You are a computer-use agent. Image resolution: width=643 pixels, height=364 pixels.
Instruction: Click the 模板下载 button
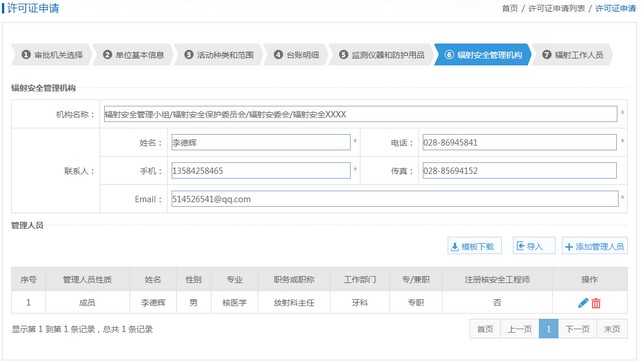pyautogui.click(x=474, y=246)
